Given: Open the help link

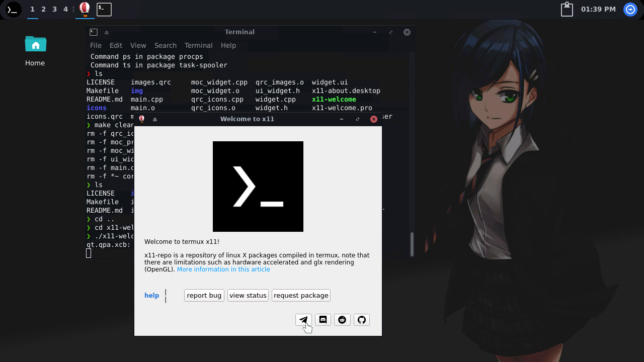Looking at the screenshot, I should pyautogui.click(x=151, y=295).
